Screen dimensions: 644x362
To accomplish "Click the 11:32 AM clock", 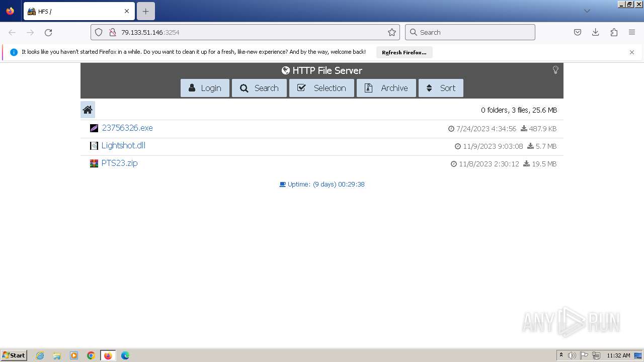I will coord(618,355).
